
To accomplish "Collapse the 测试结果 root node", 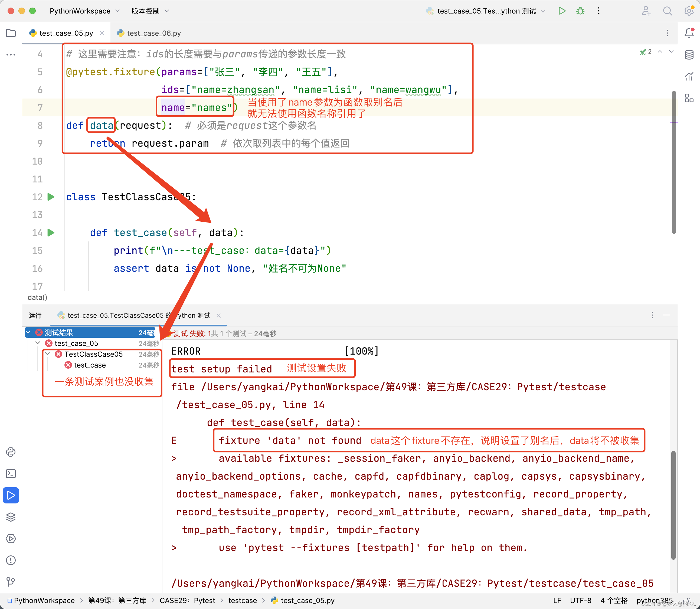I will point(28,332).
